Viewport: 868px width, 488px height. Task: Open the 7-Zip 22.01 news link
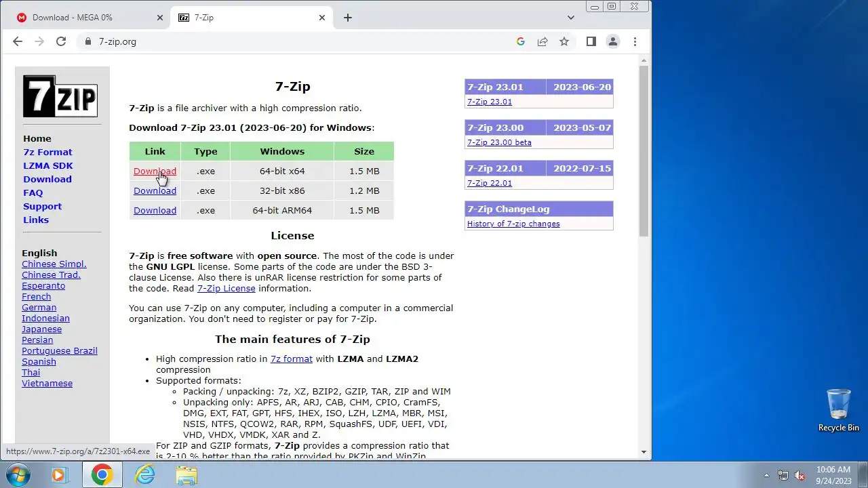(490, 183)
